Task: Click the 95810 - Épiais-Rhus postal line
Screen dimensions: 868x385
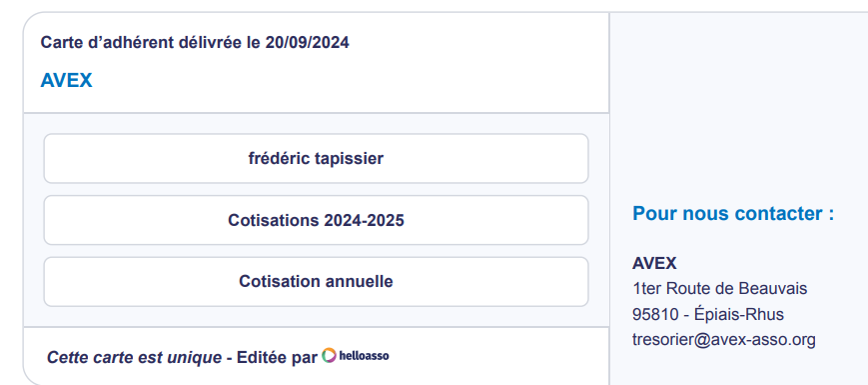Action: click(708, 315)
